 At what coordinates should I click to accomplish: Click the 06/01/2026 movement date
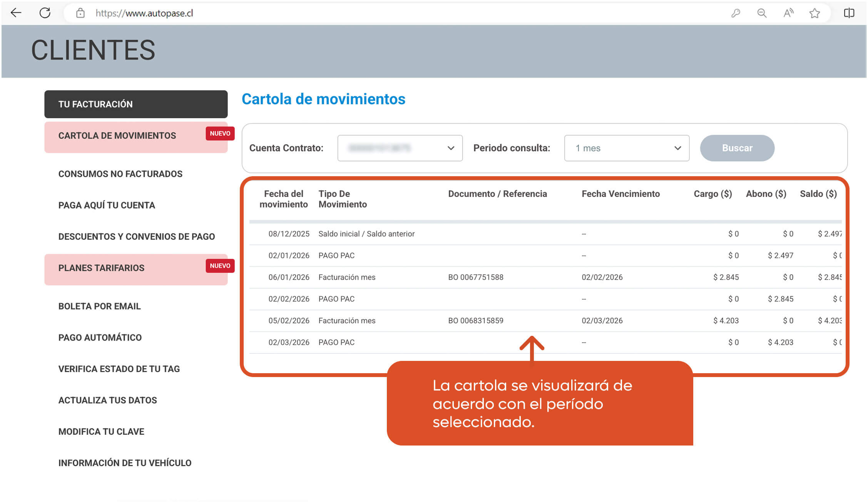[289, 277]
